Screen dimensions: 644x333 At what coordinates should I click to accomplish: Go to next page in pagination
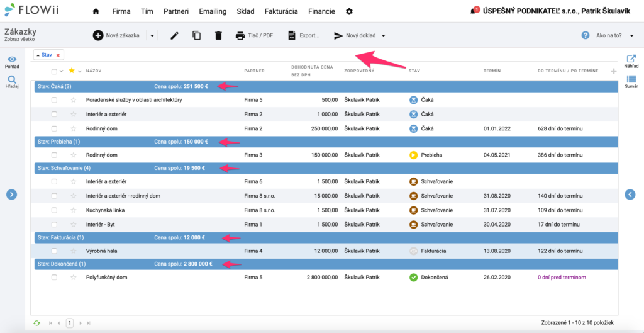(80, 323)
